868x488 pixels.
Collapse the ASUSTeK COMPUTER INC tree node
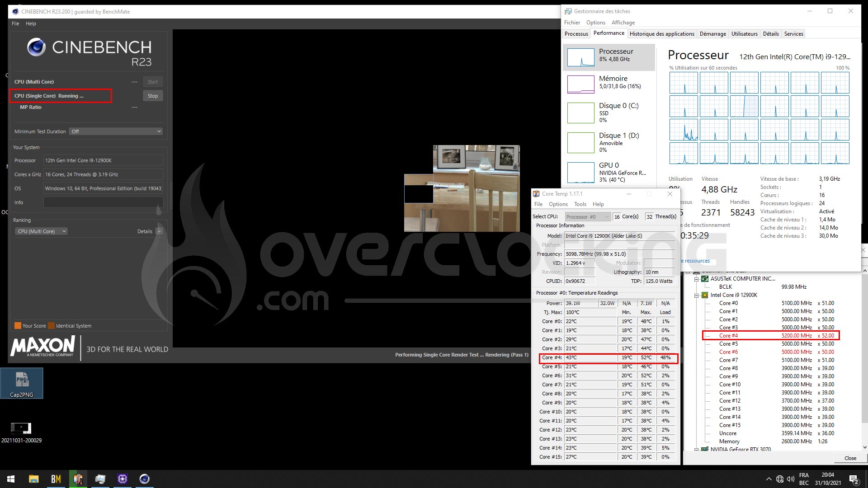[697, 279]
